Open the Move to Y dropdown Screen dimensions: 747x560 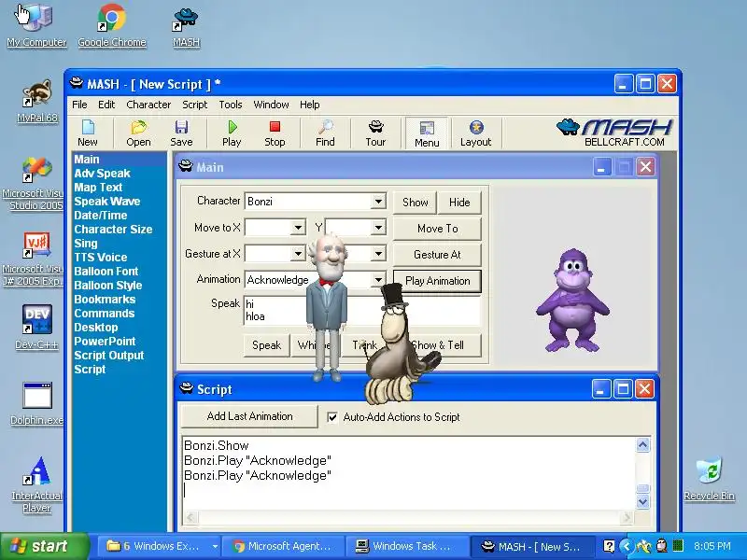coord(378,228)
